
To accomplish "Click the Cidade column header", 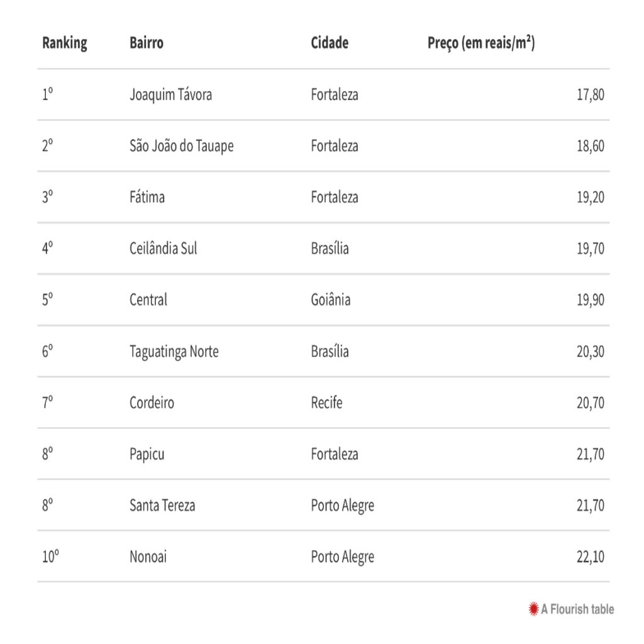I will (330, 43).
